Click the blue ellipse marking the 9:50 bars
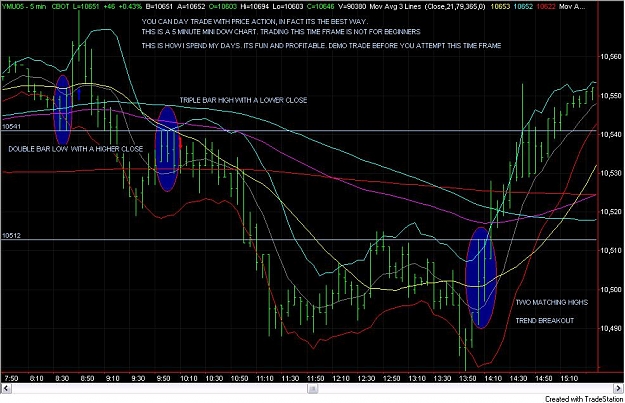Viewport: 625px width, 403px height. (x=167, y=149)
